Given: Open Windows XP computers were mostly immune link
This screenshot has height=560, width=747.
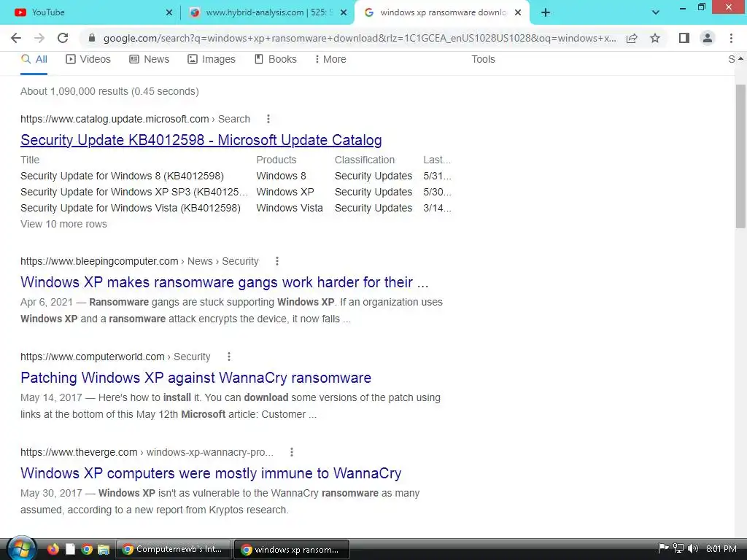Looking at the screenshot, I should coord(211,473).
